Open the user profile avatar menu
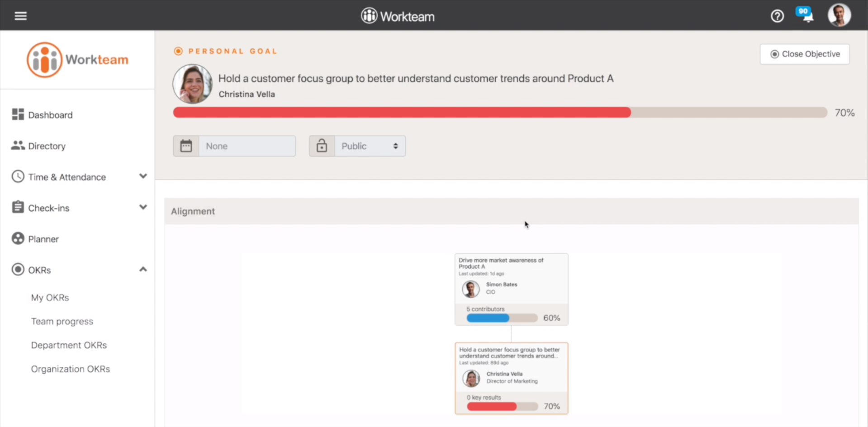Screen dimensions: 868x427 point(839,15)
